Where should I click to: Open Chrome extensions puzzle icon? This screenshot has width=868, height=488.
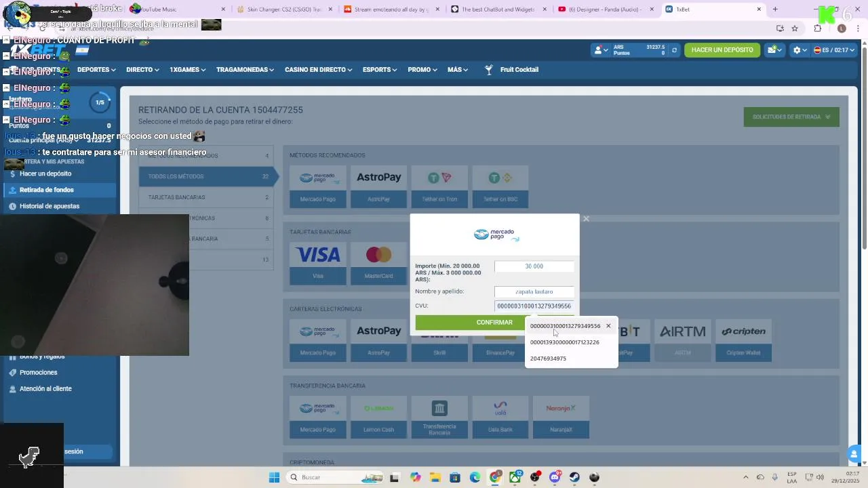(x=818, y=28)
